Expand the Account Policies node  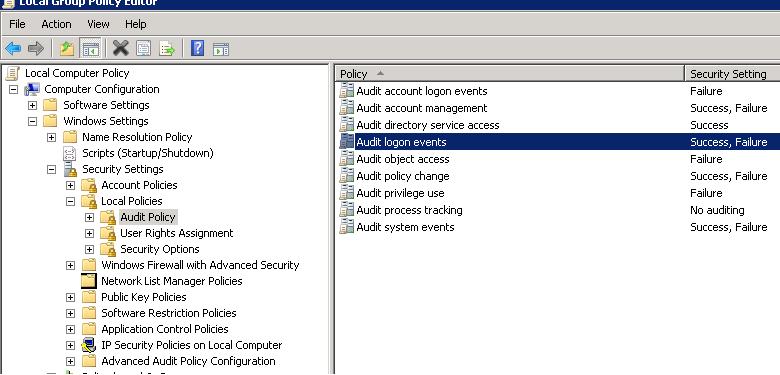point(70,186)
